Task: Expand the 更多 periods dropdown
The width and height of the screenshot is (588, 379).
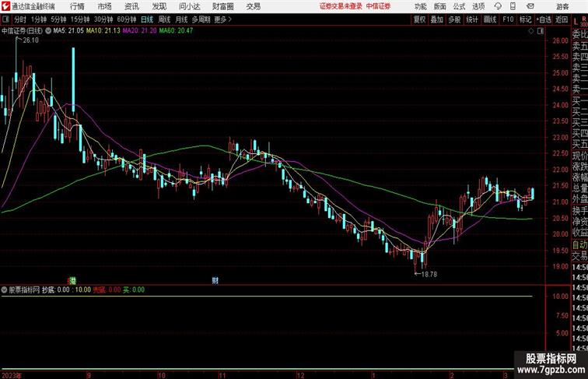Action: (x=222, y=19)
